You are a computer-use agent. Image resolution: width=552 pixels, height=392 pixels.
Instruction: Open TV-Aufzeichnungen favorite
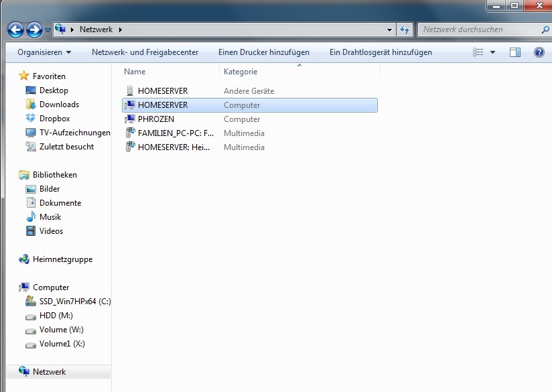[74, 133]
